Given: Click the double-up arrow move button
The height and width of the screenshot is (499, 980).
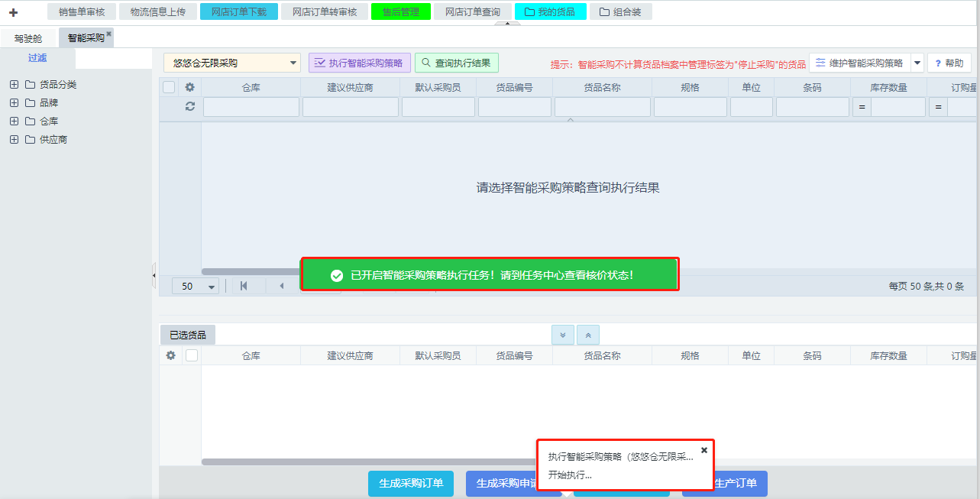Looking at the screenshot, I should click(588, 335).
